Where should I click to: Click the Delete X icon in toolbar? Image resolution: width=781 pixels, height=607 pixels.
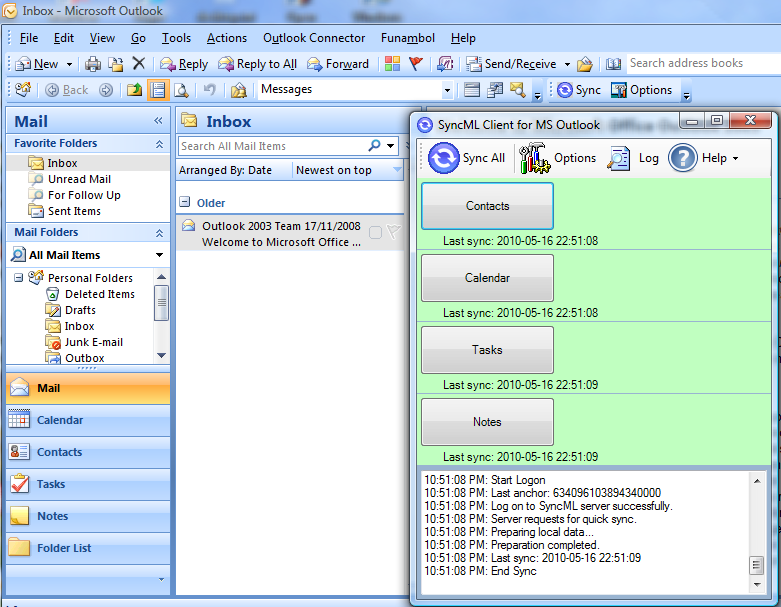pyautogui.click(x=139, y=64)
